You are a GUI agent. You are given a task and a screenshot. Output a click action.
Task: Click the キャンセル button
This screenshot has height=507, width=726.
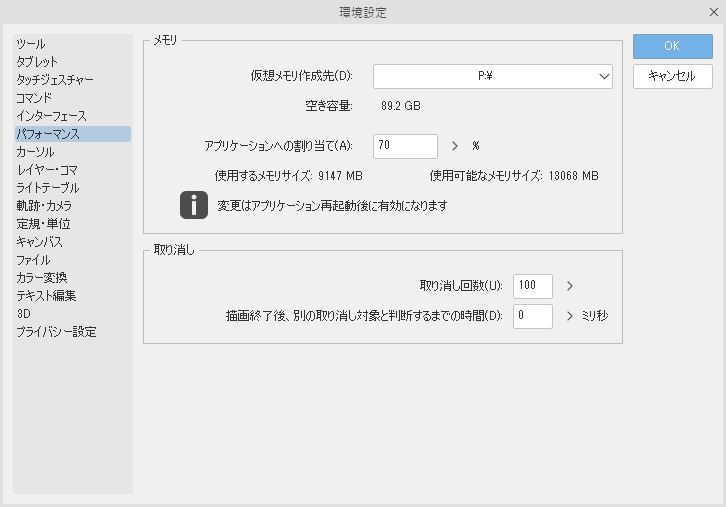tap(673, 76)
